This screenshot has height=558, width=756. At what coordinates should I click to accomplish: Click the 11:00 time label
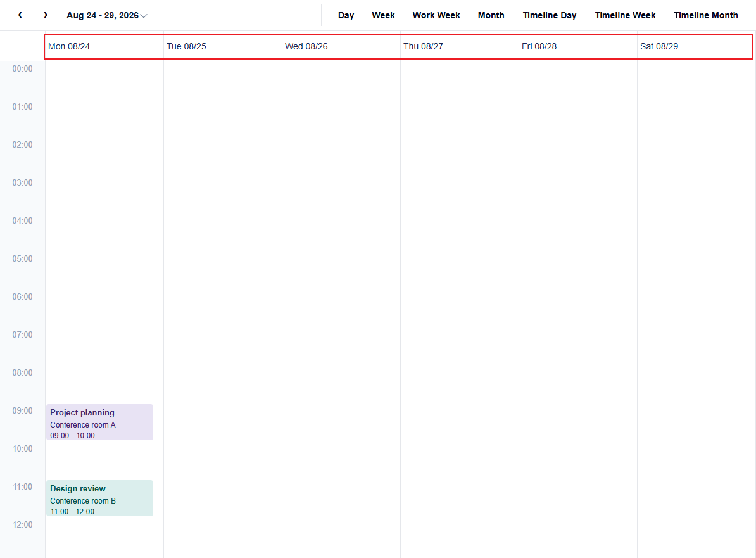point(23,486)
